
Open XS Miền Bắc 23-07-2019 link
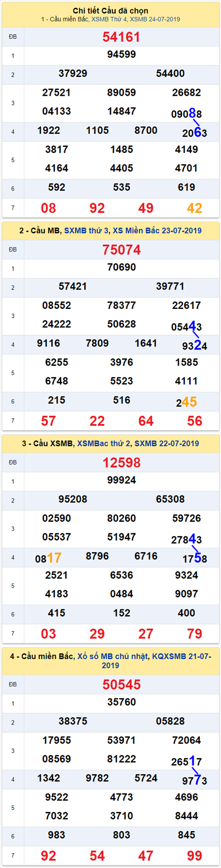[157, 231]
